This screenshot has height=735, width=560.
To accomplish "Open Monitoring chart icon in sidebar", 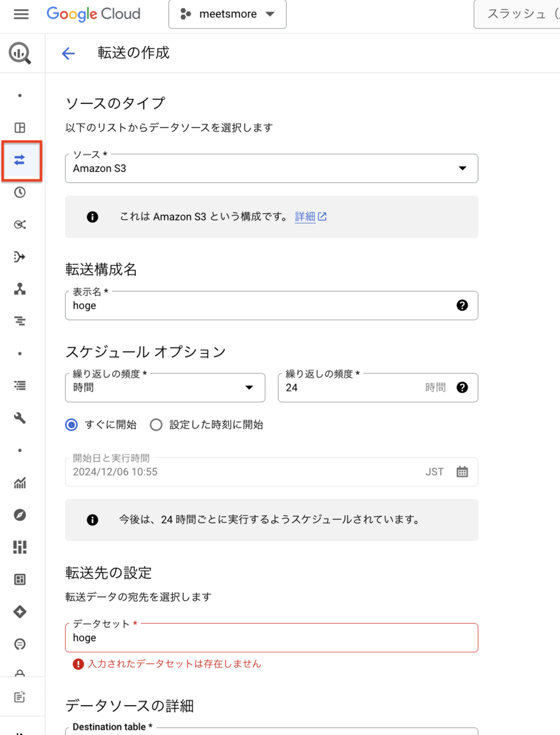I will tap(20, 483).
